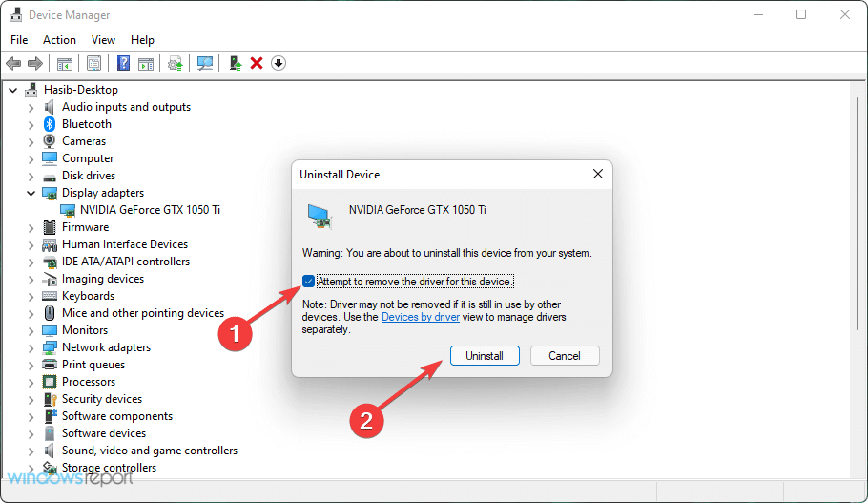Click the Enable device toolbar icon
This screenshot has width=868, height=503.
click(236, 63)
